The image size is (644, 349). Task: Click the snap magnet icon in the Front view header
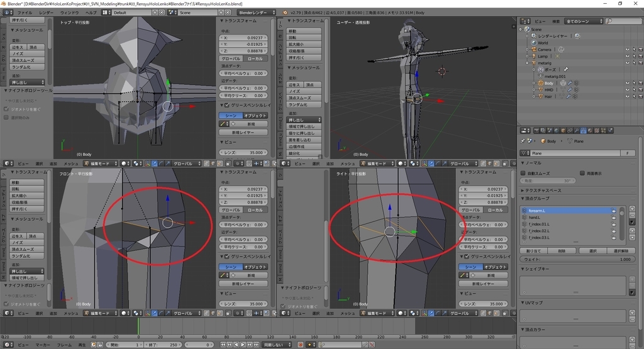coord(249,313)
